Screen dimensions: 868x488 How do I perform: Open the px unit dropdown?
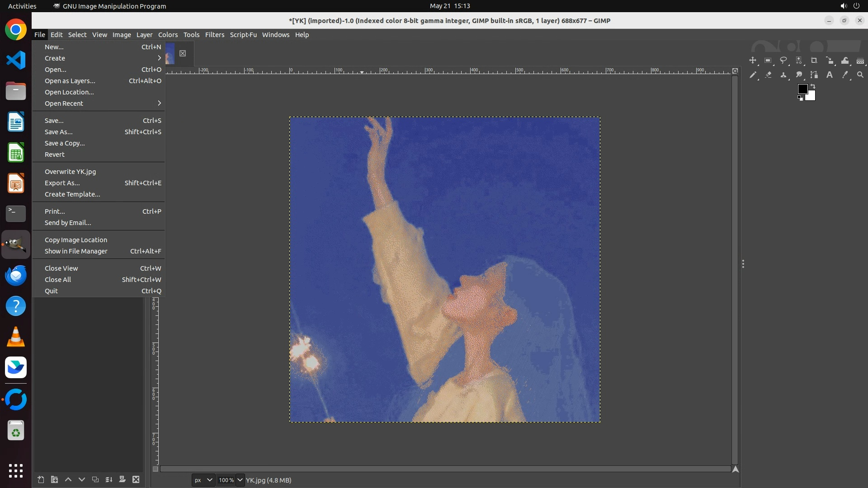[203, 480]
